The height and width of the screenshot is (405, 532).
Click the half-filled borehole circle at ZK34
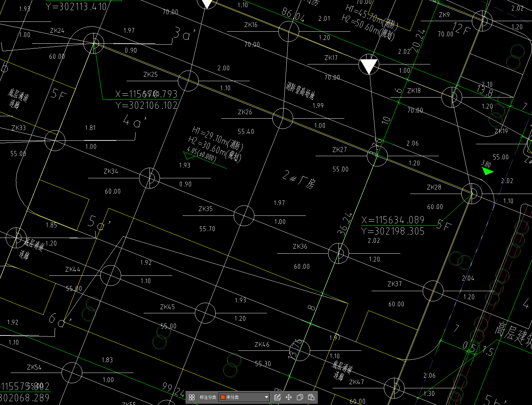(149, 178)
